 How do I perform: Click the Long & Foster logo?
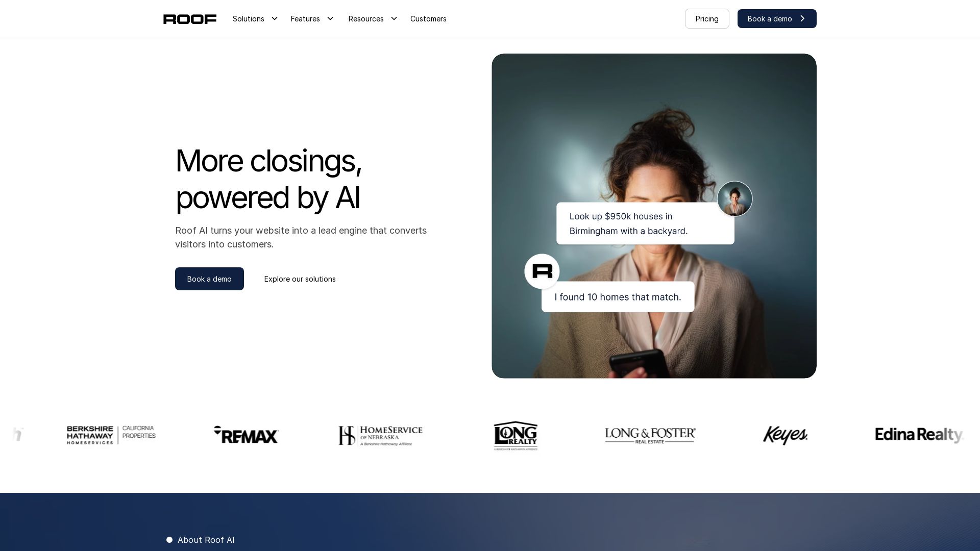[650, 435]
